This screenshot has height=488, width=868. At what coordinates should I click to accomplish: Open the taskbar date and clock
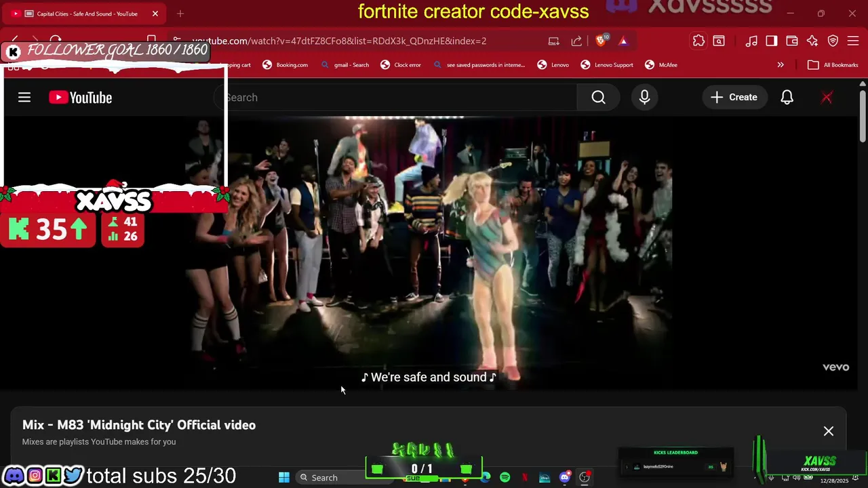tap(834, 479)
